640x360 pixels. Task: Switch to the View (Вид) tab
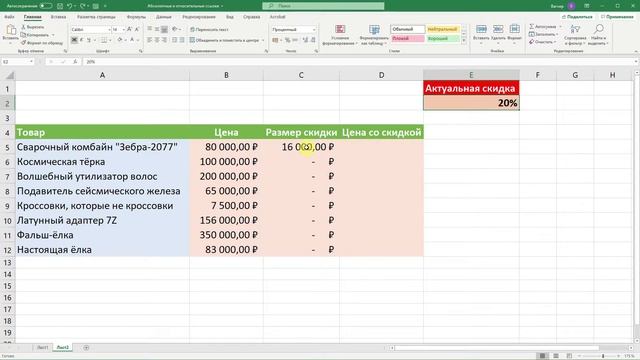pyautogui.click(x=230, y=17)
